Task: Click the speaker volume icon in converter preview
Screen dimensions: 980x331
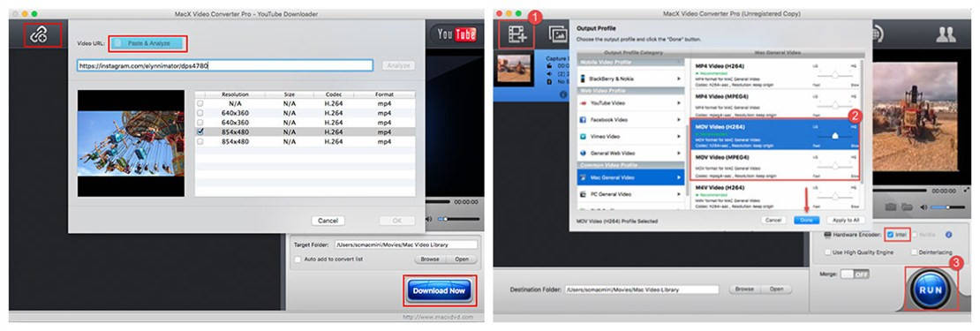Action: 923,207
